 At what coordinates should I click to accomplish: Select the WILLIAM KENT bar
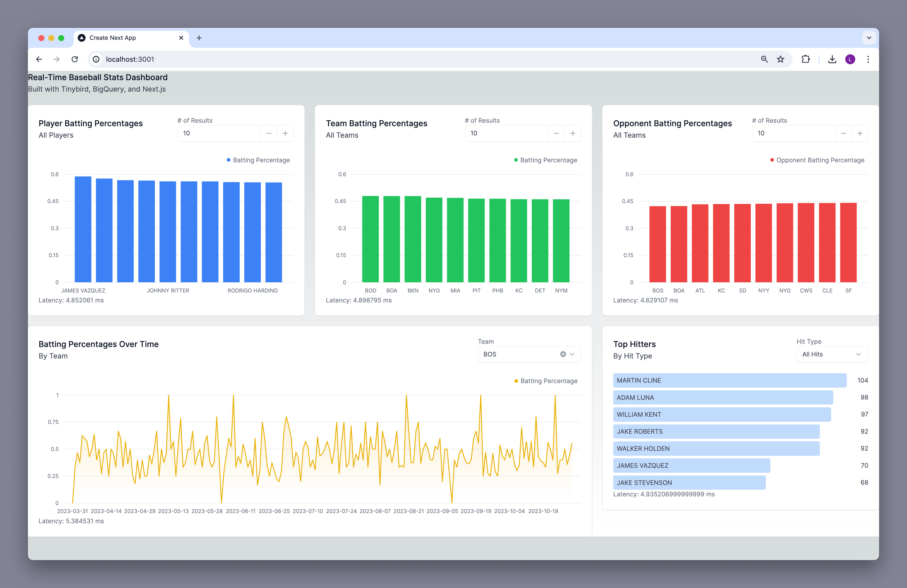click(722, 414)
